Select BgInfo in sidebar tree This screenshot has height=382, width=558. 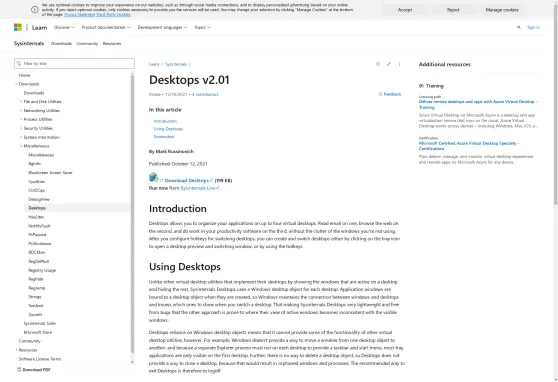click(35, 164)
